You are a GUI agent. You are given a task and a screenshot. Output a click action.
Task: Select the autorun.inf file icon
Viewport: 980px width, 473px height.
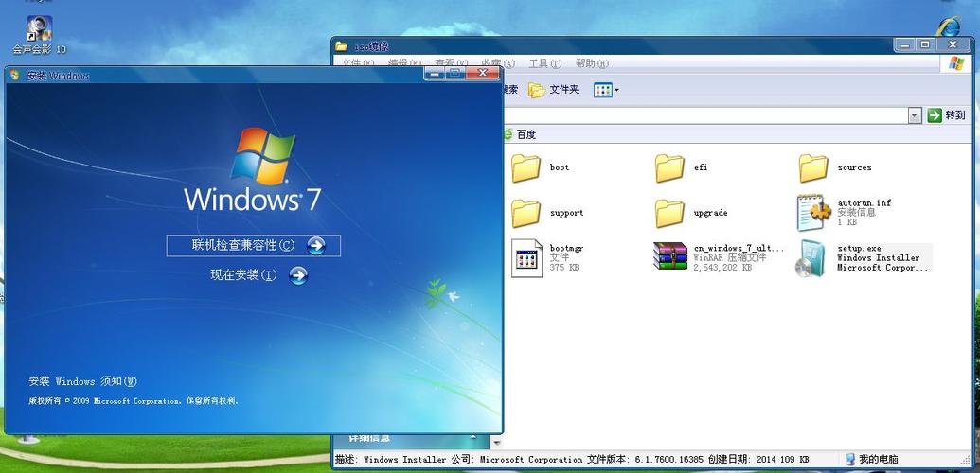813,213
